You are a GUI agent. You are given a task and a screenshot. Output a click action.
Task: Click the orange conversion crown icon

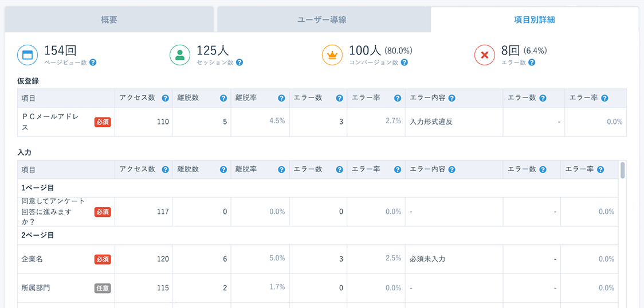coord(332,55)
